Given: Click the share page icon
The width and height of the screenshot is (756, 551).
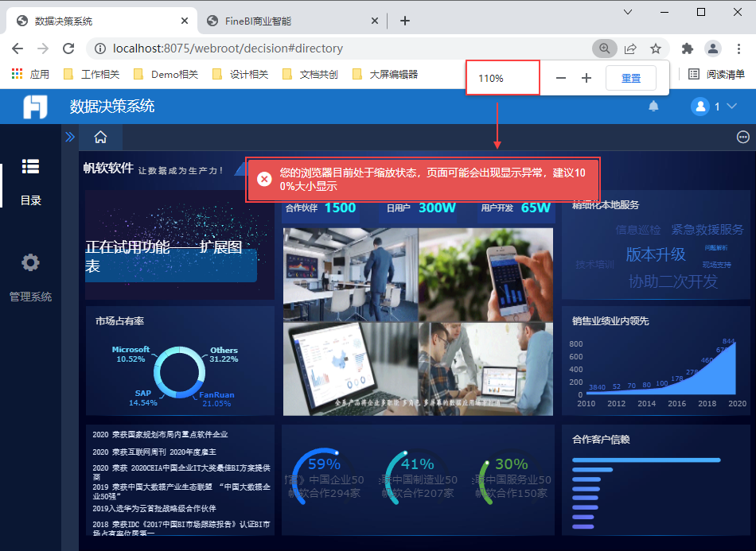Looking at the screenshot, I should [x=630, y=49].
